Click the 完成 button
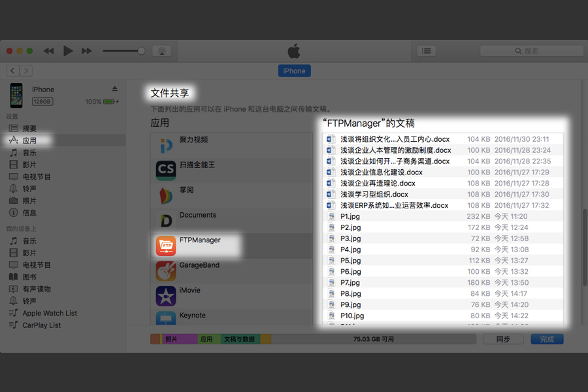This screenshot has width=588, height=392. pyautogui.click(x=547, y=338)
